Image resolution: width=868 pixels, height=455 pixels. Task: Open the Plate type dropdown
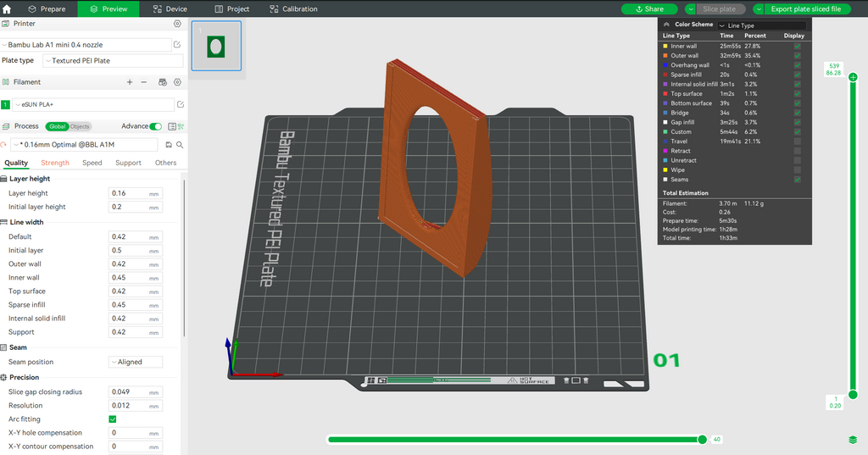pyautogui.click(x=113, y=61)
